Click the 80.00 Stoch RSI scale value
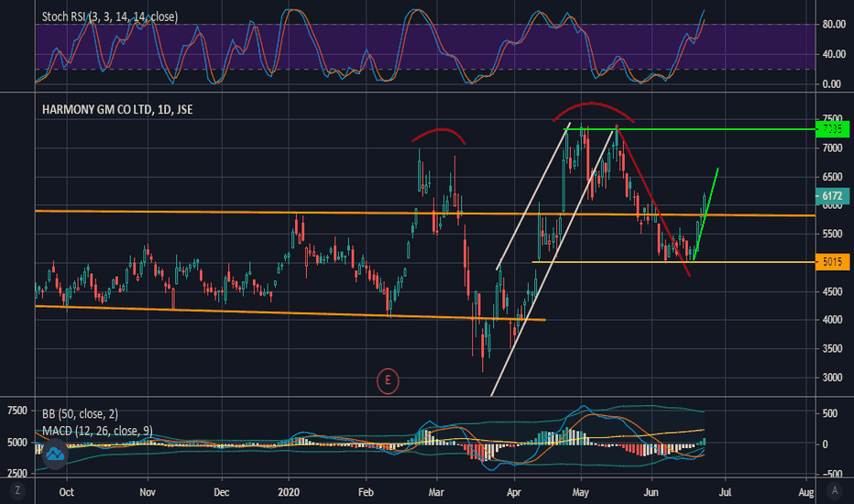854x504 pixels. 834,25
